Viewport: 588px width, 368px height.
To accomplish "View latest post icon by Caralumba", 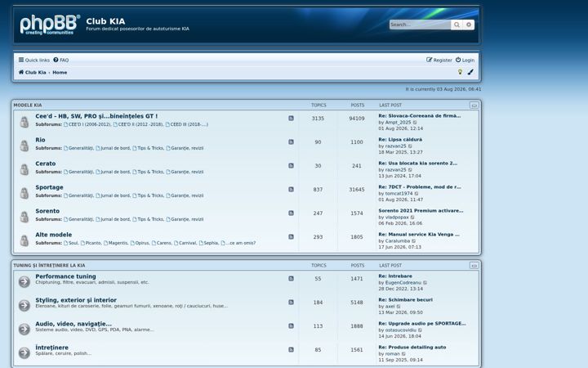I will coord(413,240).
